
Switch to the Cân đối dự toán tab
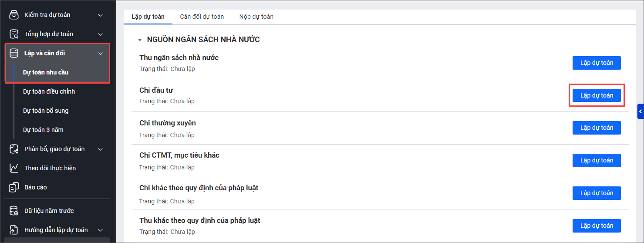click(x=202, y=17)
